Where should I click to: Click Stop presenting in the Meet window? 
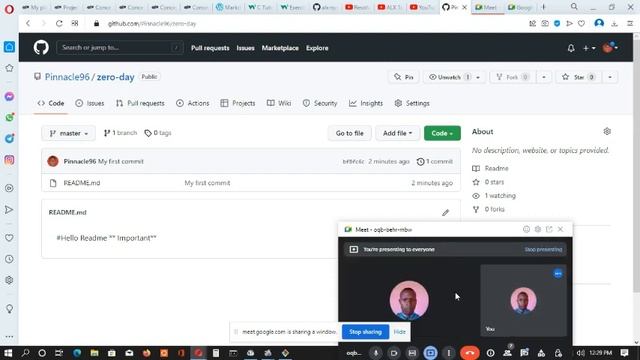coord(543,249)
